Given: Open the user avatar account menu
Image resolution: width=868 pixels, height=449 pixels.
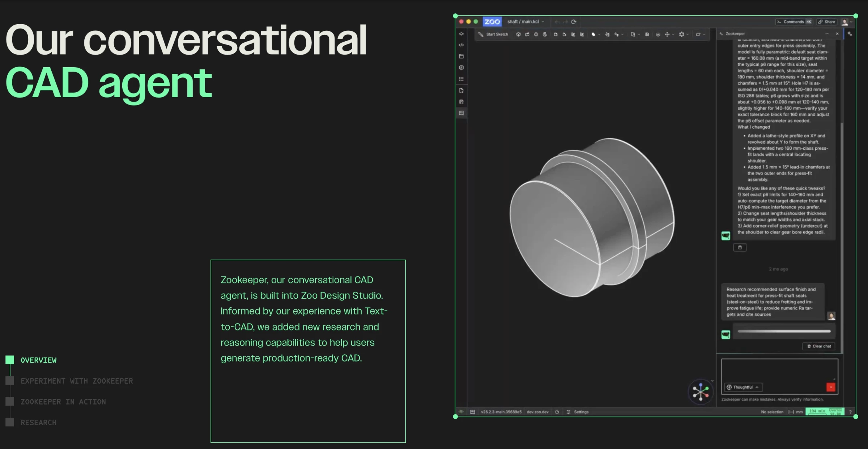Looking at the screenshot, I should point(846,22).
